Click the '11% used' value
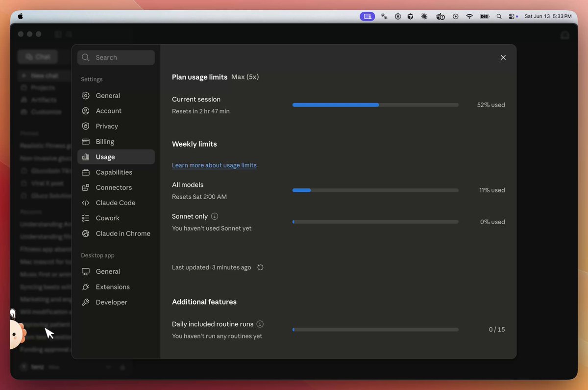Screen dimensions: 588x390 (492, 190)
